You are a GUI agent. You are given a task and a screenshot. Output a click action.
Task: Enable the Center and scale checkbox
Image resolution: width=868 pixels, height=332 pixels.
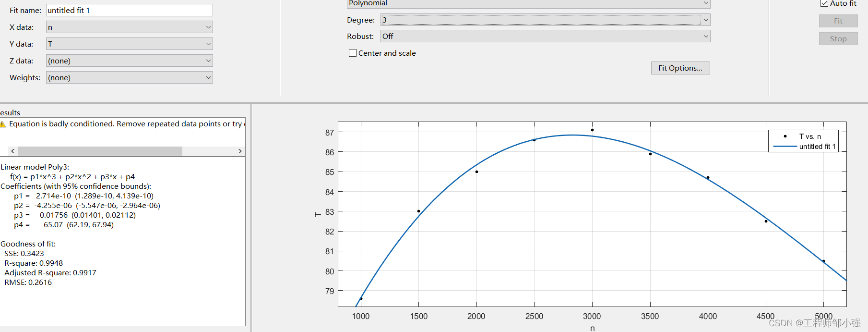(x=353, y=53)
